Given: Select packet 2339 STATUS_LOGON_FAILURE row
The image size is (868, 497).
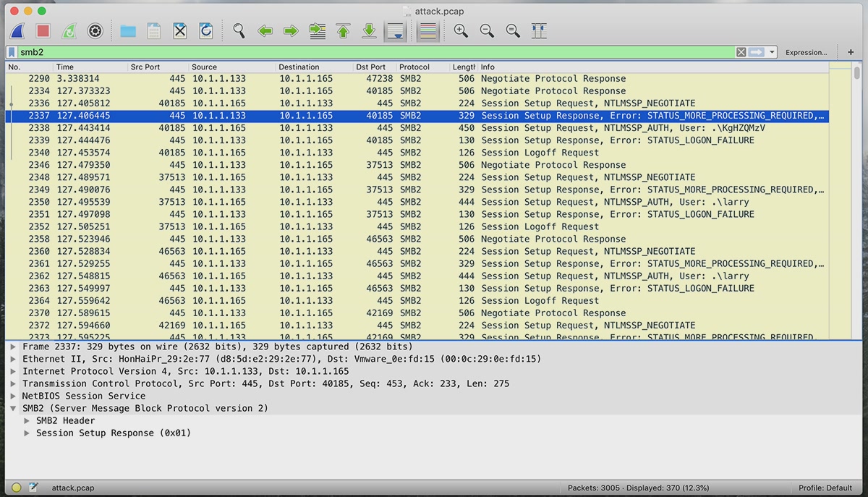Looking at the screenshot, I should tap(417, 140).
